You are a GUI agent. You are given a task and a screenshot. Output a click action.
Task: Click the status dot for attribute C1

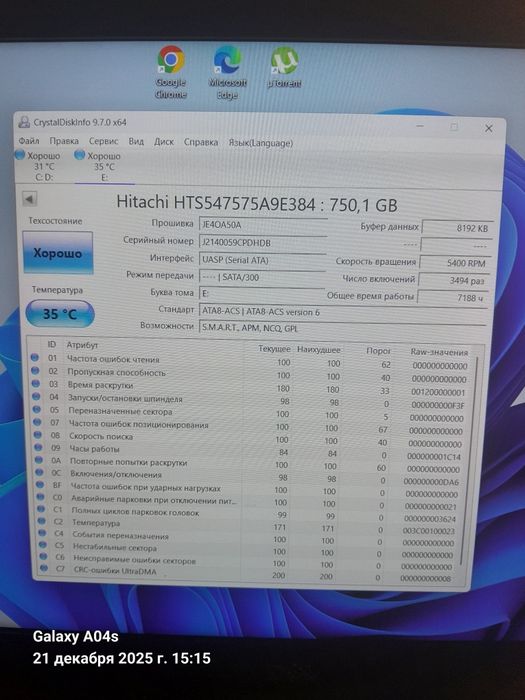[x=42, y=508]
